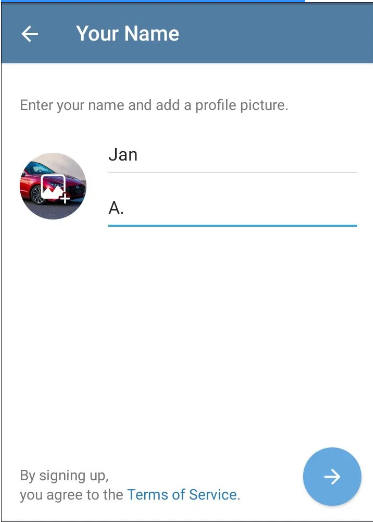Image resolution: width=373 pixels, height=522 pixels.
Task: Click the instruction text about profile picture
Action: (x=154, y=105)
